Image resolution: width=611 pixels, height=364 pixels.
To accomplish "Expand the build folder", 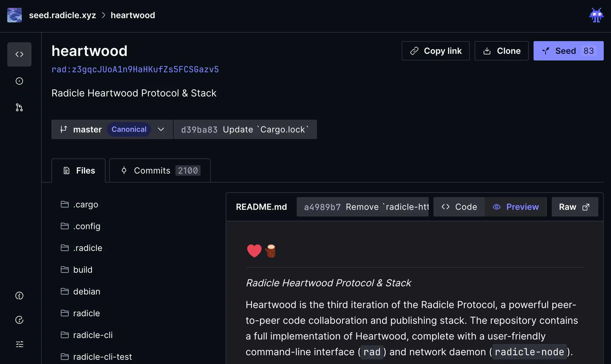I will pos(77,270).
